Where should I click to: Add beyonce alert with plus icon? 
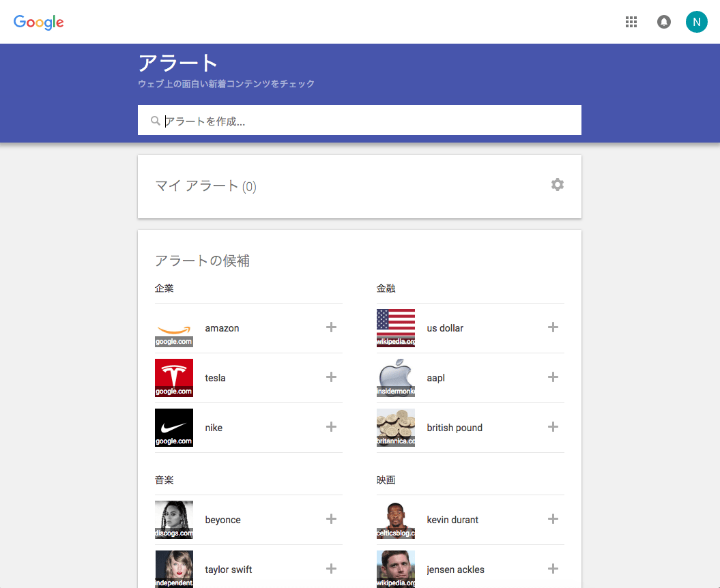(331, 518)
